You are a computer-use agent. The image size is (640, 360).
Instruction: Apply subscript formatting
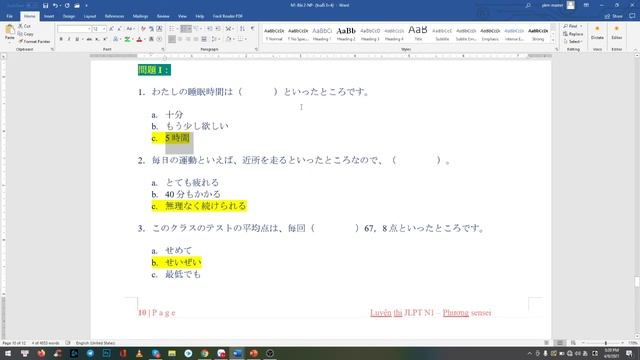pyautogui.click(x=97, y=39)
